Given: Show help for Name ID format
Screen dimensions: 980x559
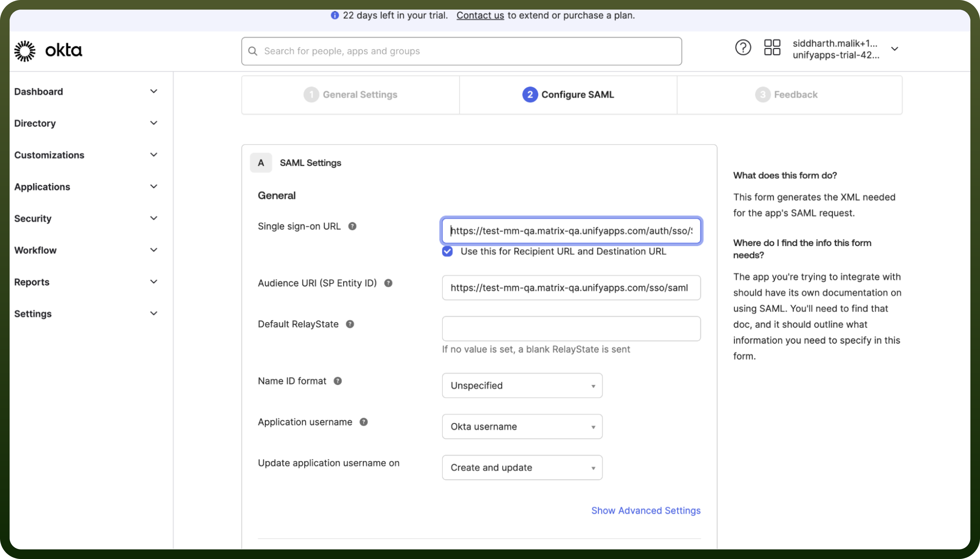Looking at the screenshot, I should [x=337, y=381].
